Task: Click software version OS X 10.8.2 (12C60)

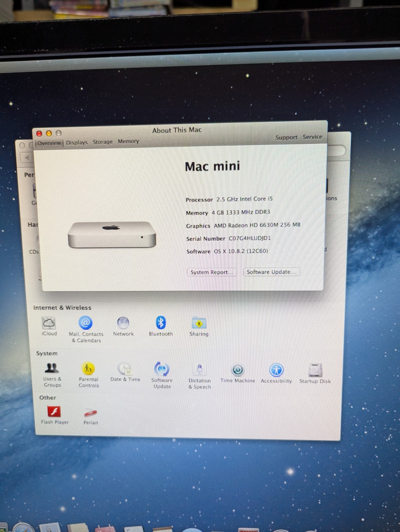Action: click(x=241, y=251)
